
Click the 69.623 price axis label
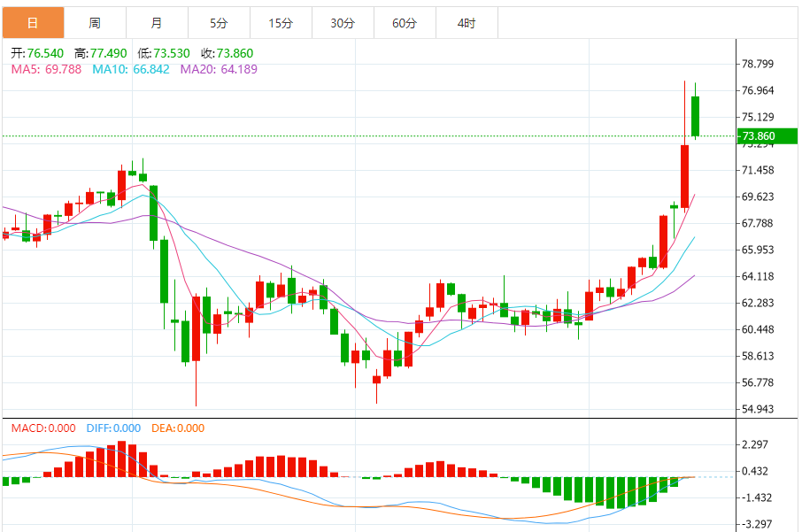tap(758, 197)
